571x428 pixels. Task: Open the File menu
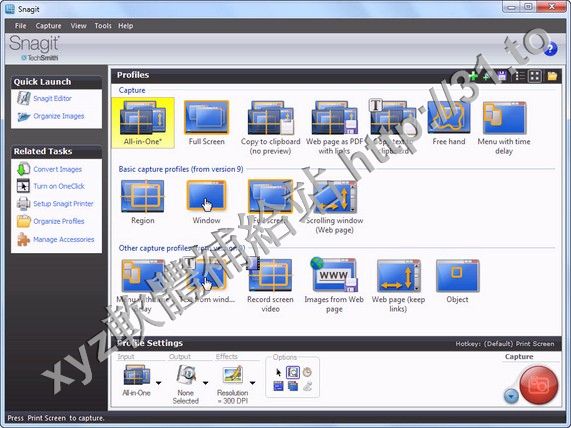pyautogui.click(x=20, y=26)
